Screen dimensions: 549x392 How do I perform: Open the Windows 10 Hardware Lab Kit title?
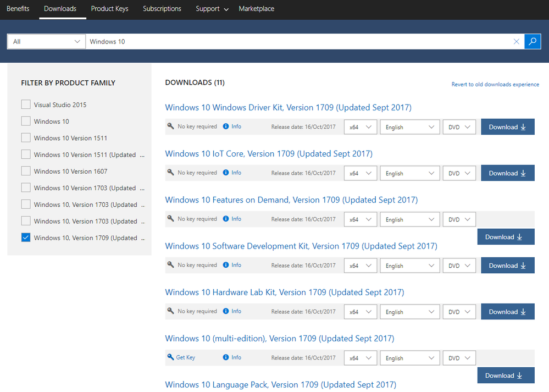coord(285,292)
